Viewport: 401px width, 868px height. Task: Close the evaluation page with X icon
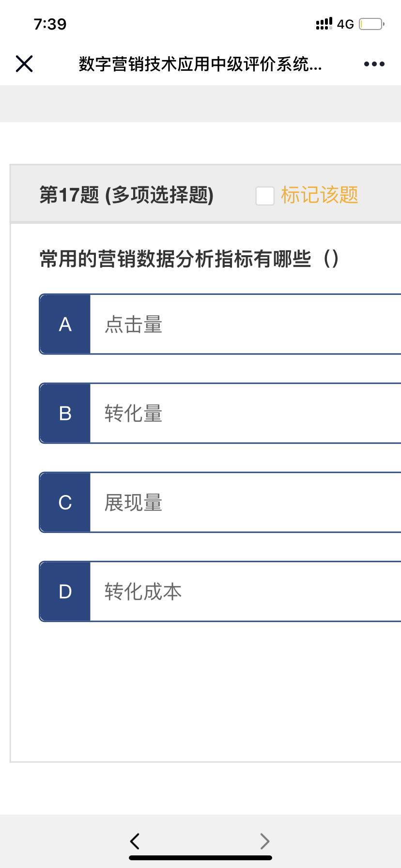(x=24, y=63)
